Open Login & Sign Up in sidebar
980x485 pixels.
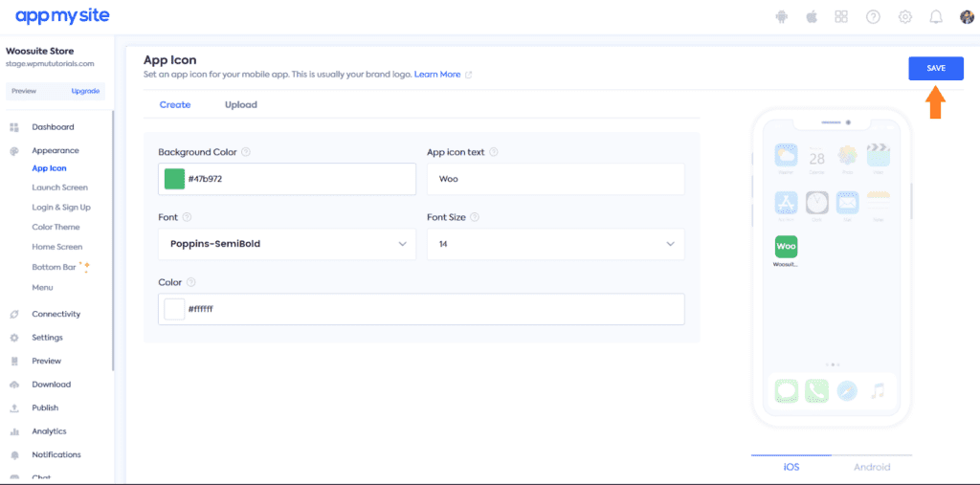click(x=61, y=208)
